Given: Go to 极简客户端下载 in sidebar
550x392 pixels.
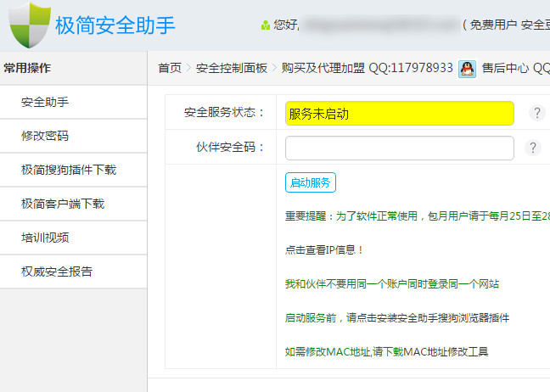Looking at the screenshot, I should 63,204.
